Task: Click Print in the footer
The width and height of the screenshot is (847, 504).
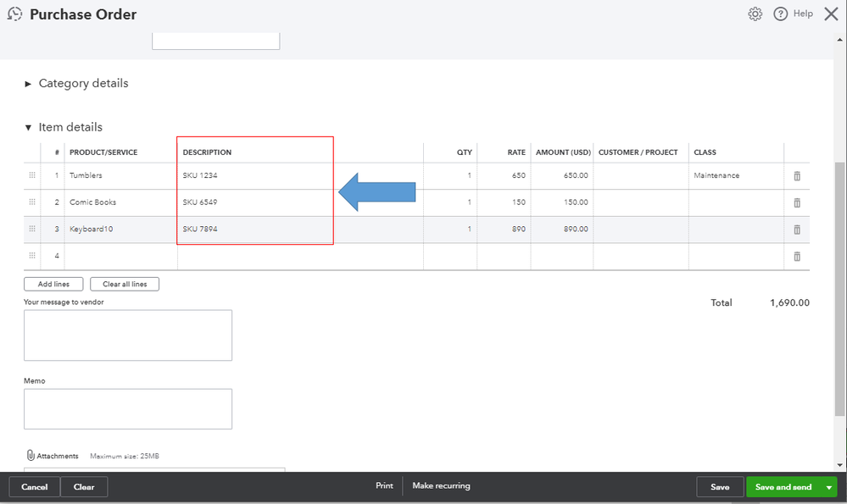Action: coord(385,485)
